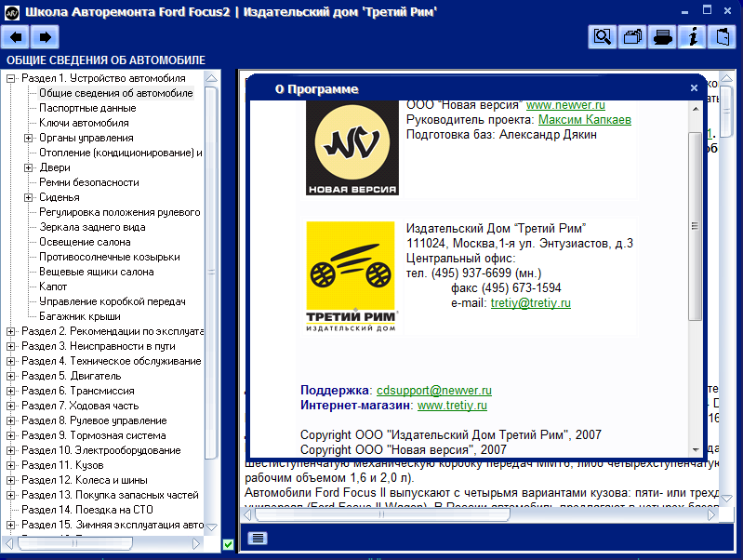Open Управление коробкой передач topic
This screenshot has width=743, height=560.
coord(113,301)
